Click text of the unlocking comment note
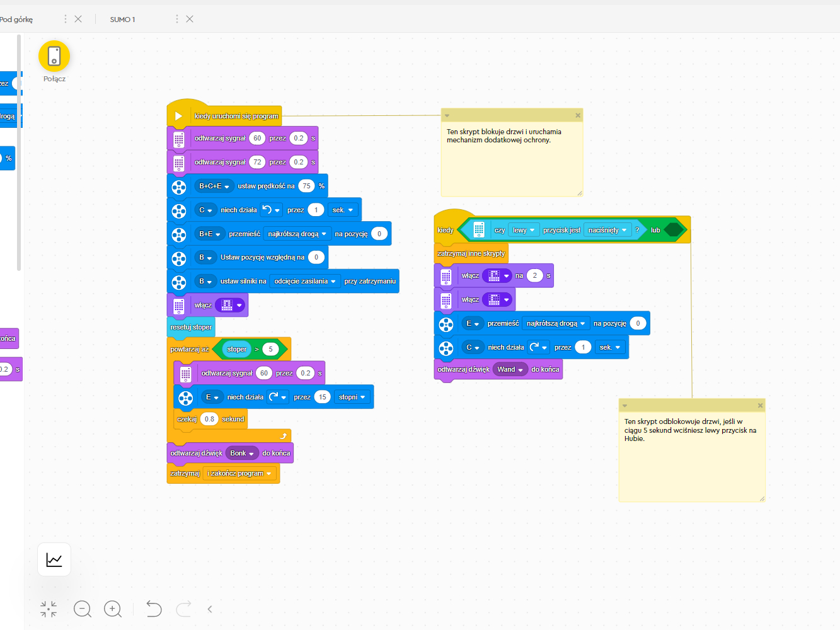Image resolution: width=840 pixels, height=630 pixels. pyautogui.click(x=690, y=430)
